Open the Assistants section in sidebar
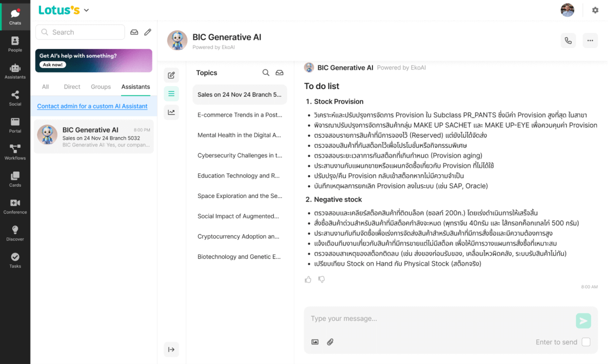The image size is (608, 364). pos(15,71)
